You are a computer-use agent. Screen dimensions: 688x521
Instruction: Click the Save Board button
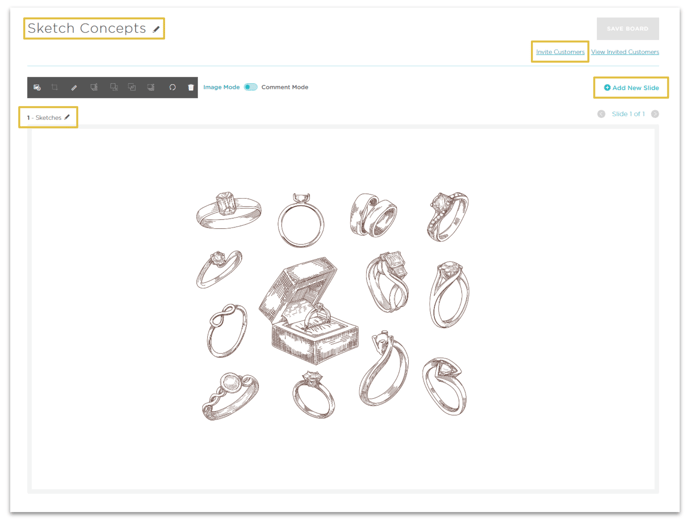pyautogui.click(x=627, y=29)
